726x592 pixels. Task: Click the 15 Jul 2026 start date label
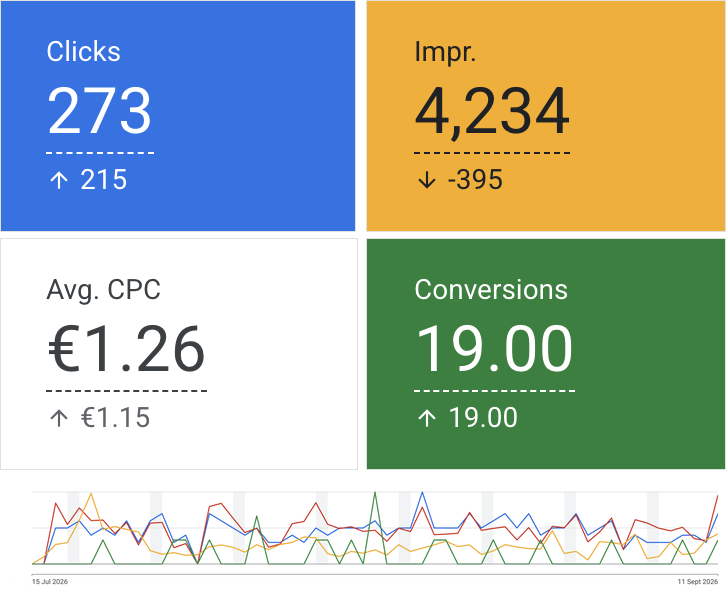click(50, 582)
